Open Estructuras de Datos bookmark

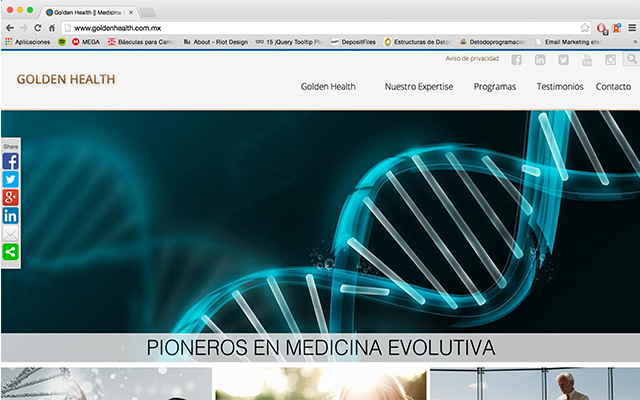click(x=417, y=42)
